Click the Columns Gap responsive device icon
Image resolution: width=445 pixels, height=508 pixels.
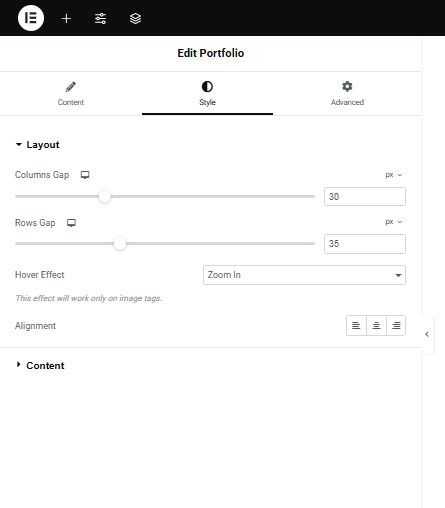[85, 175]
